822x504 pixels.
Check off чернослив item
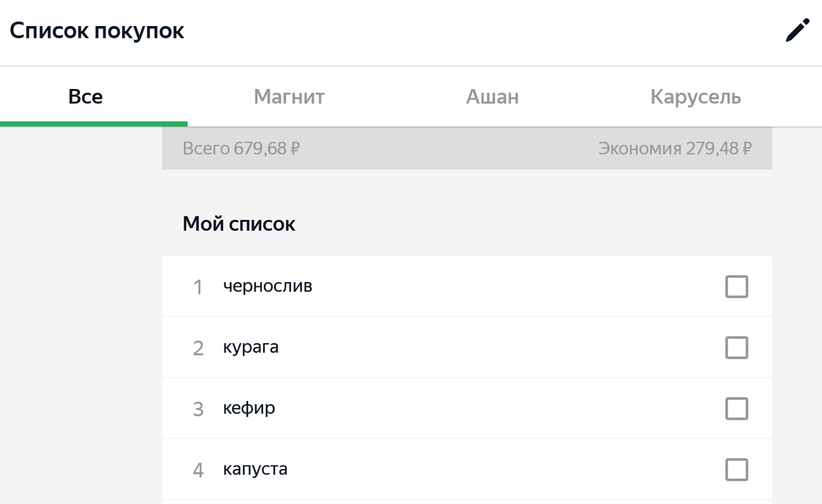pos(736,287)
